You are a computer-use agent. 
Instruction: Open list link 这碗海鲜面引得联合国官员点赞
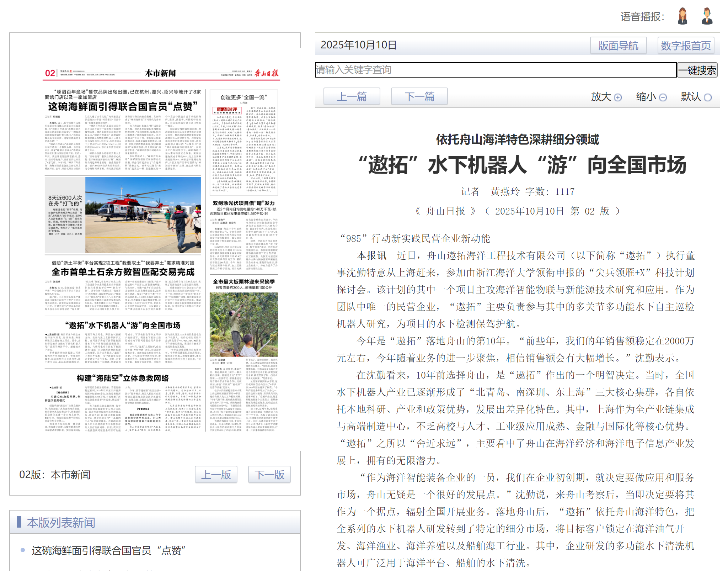pos(108,550)
